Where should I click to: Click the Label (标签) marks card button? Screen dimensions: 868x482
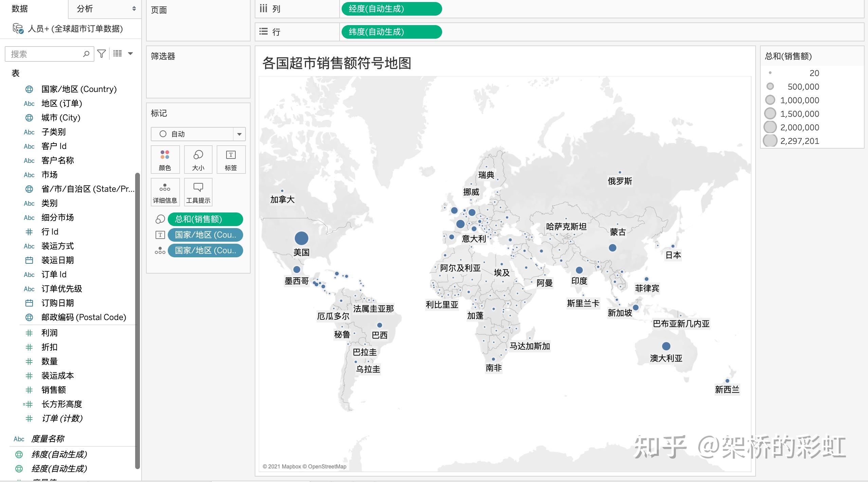[x=231, y=160]
